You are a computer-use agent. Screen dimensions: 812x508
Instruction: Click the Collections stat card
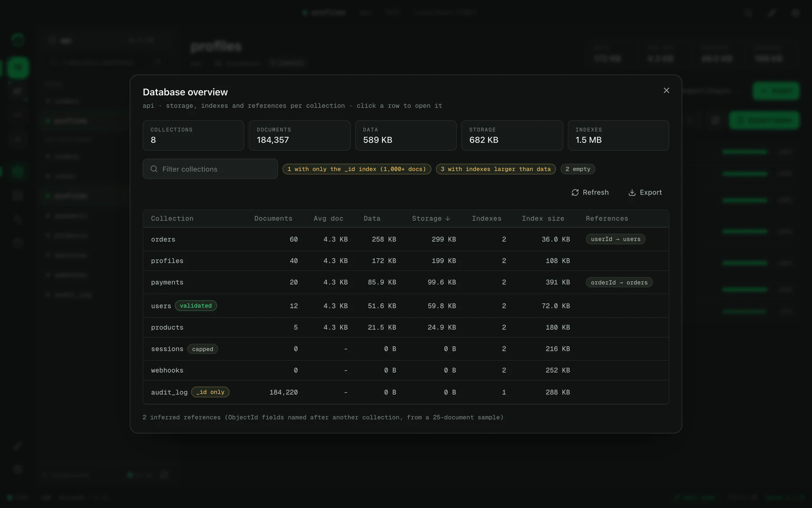(193, 135)
